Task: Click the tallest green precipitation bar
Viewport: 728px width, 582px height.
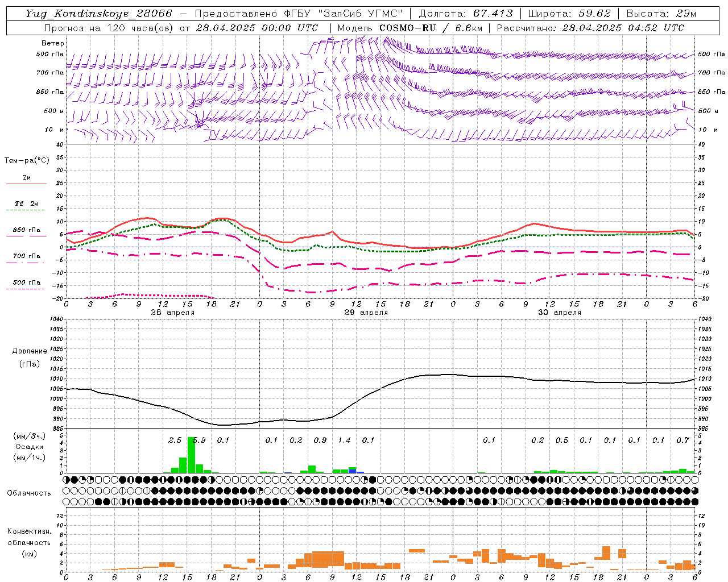Action: click(x=191, y=455)
